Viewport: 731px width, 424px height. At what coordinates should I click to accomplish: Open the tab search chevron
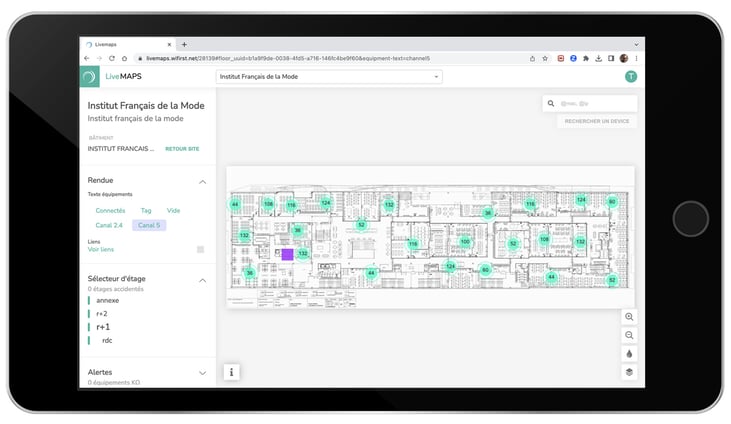click(x=636, y=45)
